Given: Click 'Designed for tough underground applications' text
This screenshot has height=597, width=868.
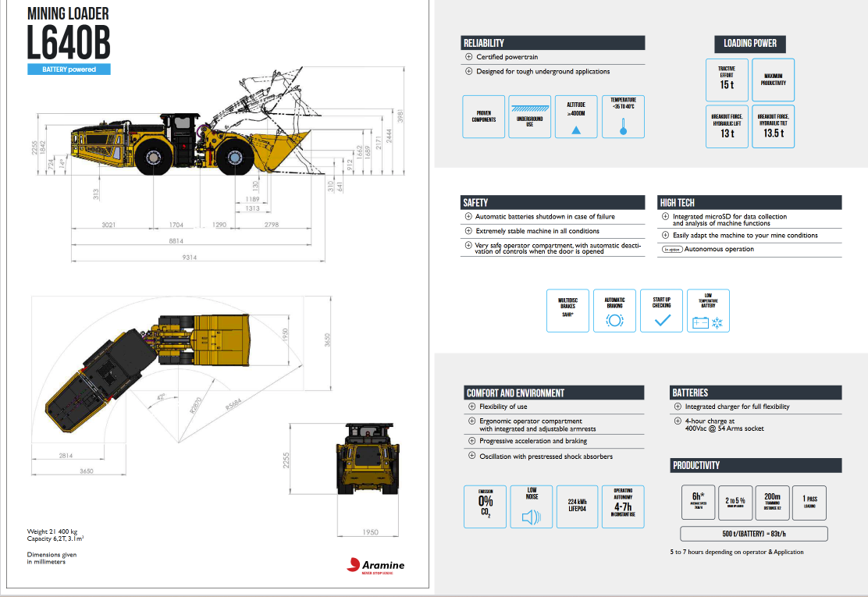Looking at the screenshot, I should click(x=543, y=71).
